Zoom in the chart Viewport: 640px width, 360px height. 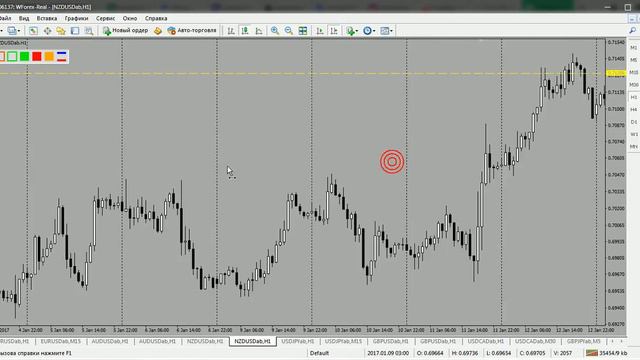pyautogui.click(x=275, y=31)
